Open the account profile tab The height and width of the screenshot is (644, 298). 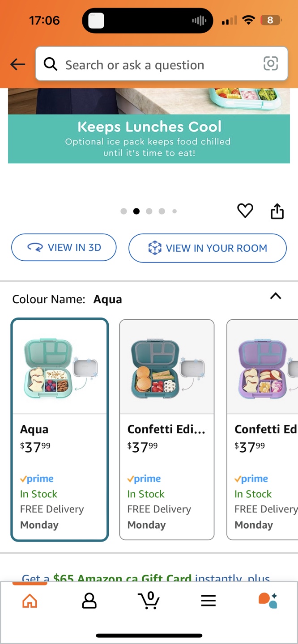click(x=89, y=601)
